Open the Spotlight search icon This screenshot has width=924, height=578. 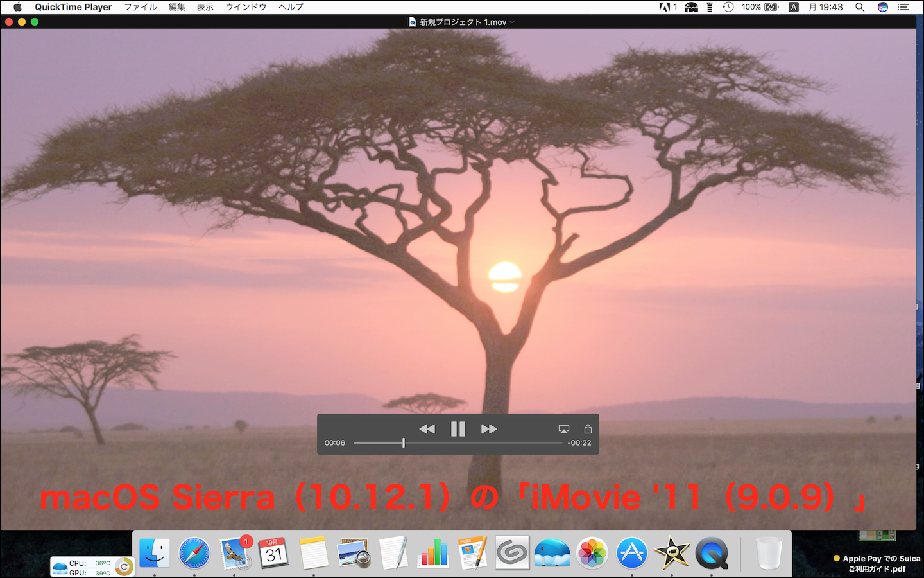point(860,7)
